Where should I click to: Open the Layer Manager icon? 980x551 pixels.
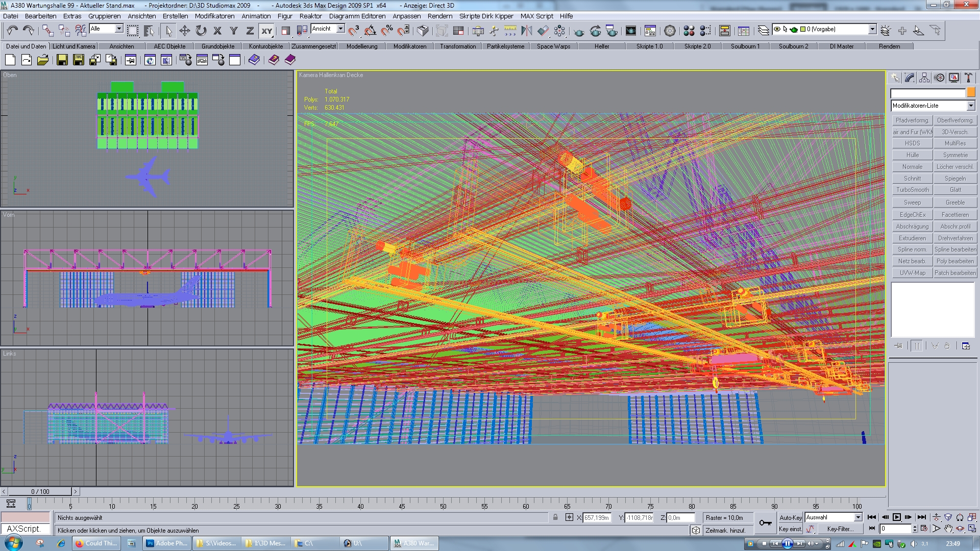click(763, 31)
